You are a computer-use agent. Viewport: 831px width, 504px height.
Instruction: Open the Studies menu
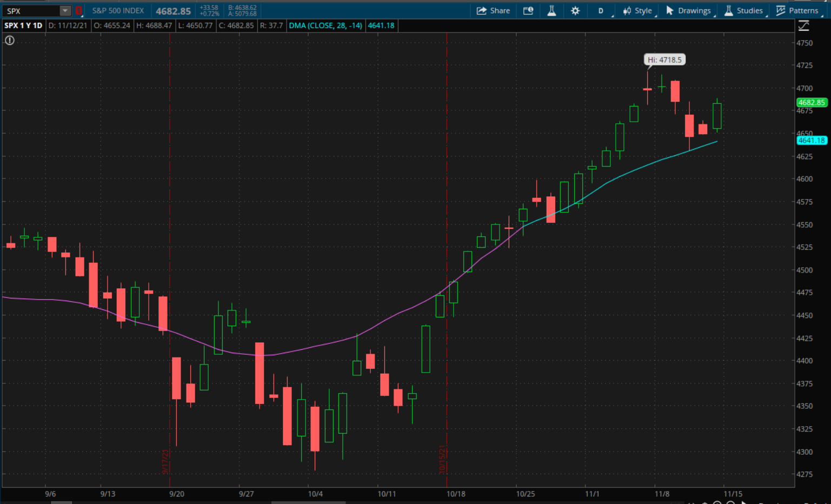tap(744, 11)
